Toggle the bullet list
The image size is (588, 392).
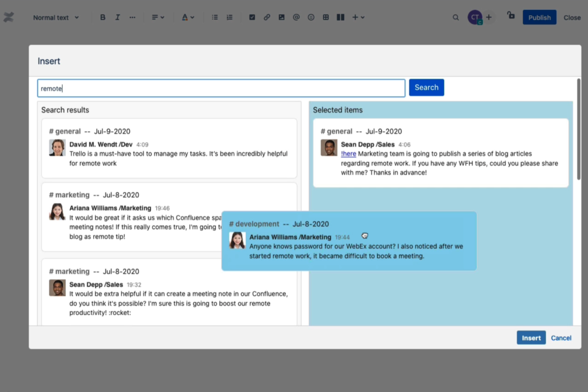215,17
